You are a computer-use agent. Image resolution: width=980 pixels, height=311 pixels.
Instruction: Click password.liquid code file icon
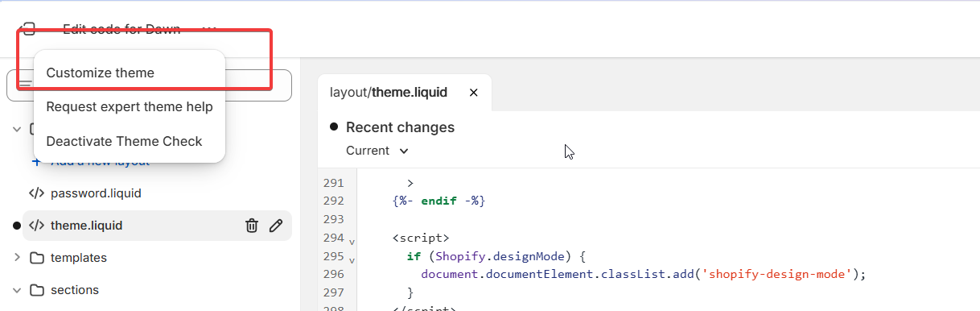[36, 193]
